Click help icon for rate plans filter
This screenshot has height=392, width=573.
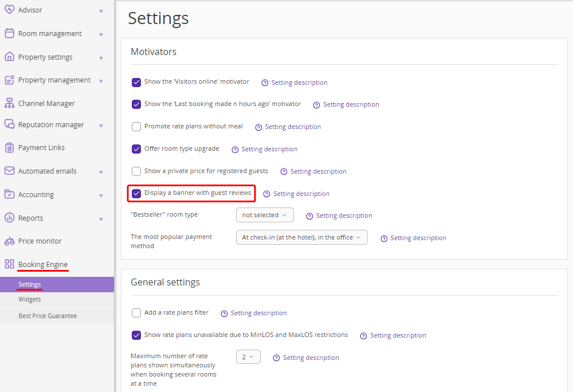tap(224, 313)
